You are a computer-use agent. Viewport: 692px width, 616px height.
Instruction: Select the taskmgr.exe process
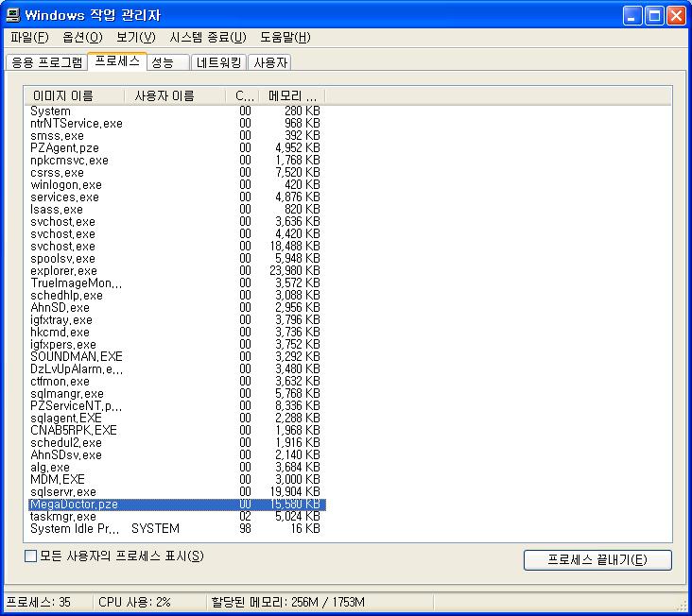click(x=177, y=517)
